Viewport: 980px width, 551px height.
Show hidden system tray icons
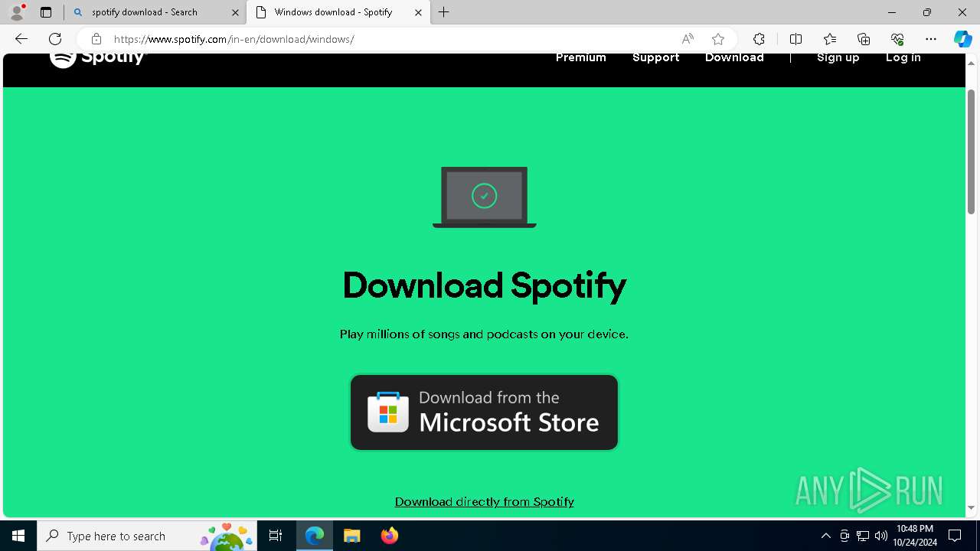coord(825,536)
